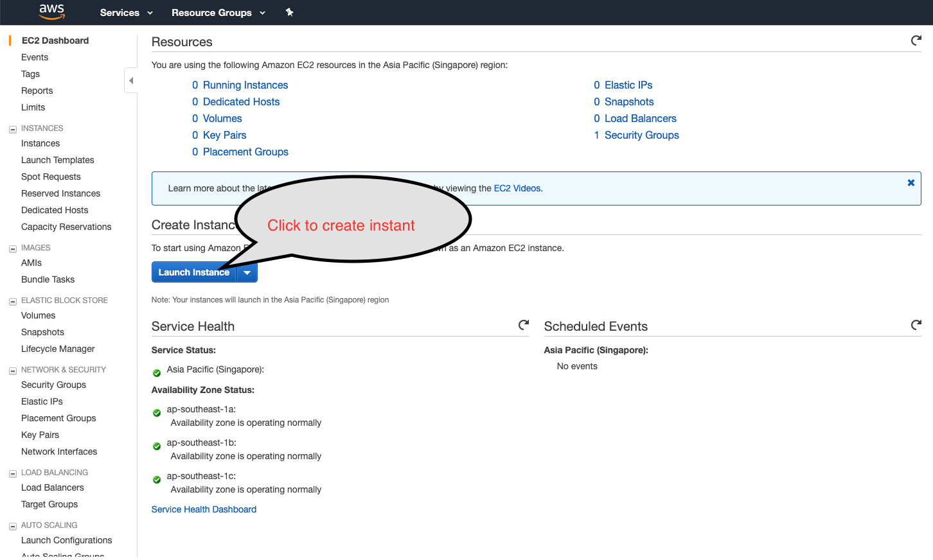Screen dimensions: 933x560
Task: Select the ap-southeast-1a: zone text
Action: point(201,409)
